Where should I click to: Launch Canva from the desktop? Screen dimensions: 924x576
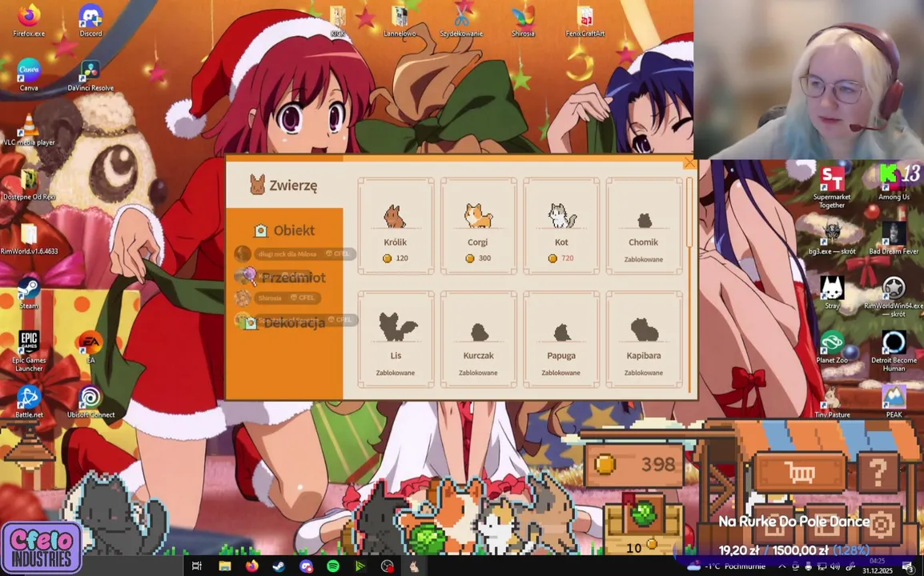pyautogui.click(x=28, y=74)
